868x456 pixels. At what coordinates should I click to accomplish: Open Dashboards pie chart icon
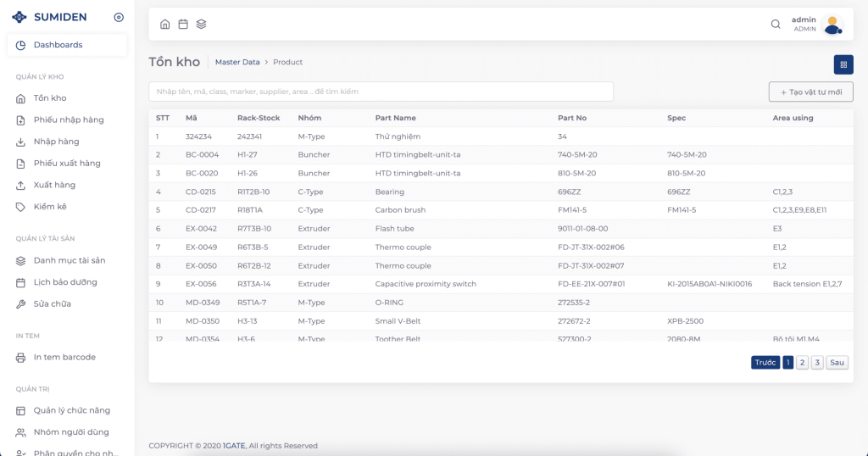(x=20, y=46)
